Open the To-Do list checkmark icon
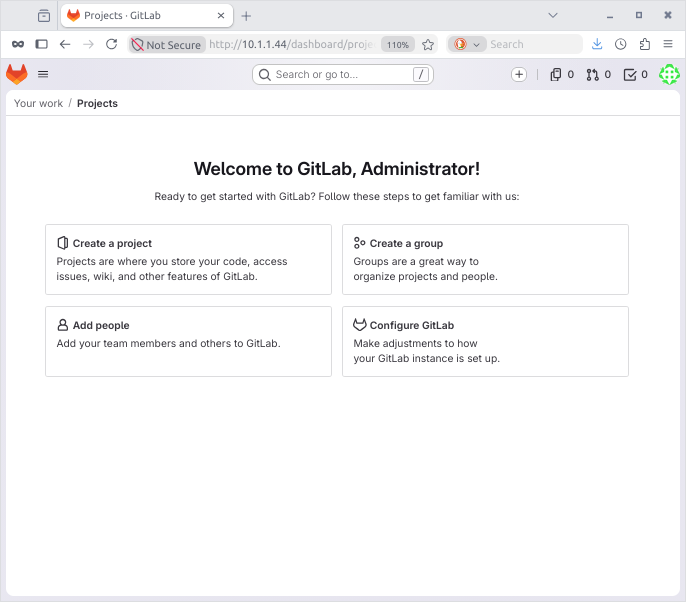 tap(636, 75)
